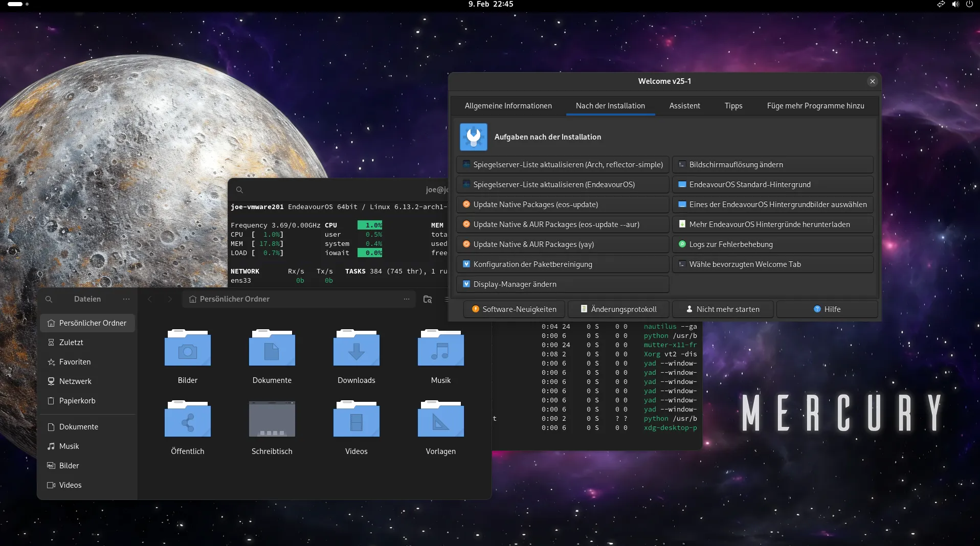This screenshot has height=546, width=980.
Task: Open Papierkorb in the Dateien sidebar
Action: [x=87, y=401]
